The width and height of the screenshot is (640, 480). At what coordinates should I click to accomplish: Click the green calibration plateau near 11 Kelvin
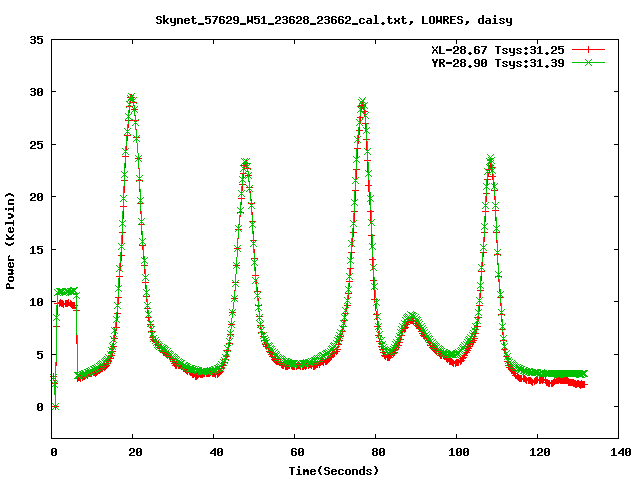(66, 291)
